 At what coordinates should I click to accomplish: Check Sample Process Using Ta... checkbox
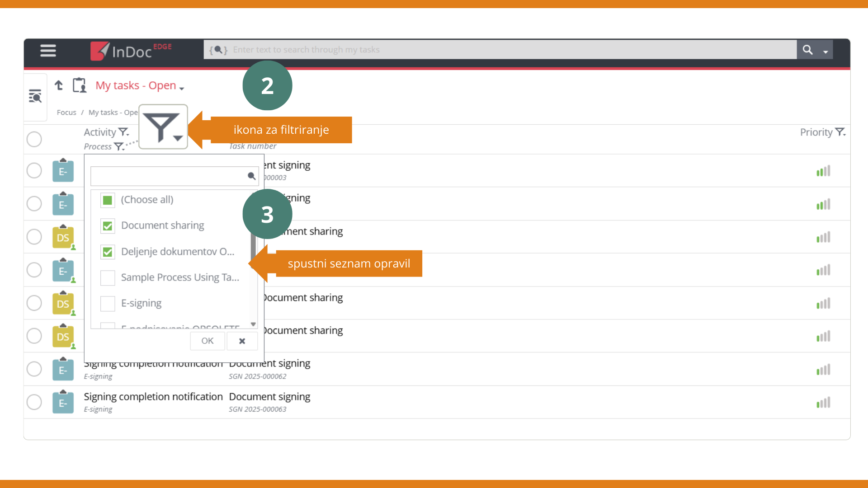(x=108, y=278)
